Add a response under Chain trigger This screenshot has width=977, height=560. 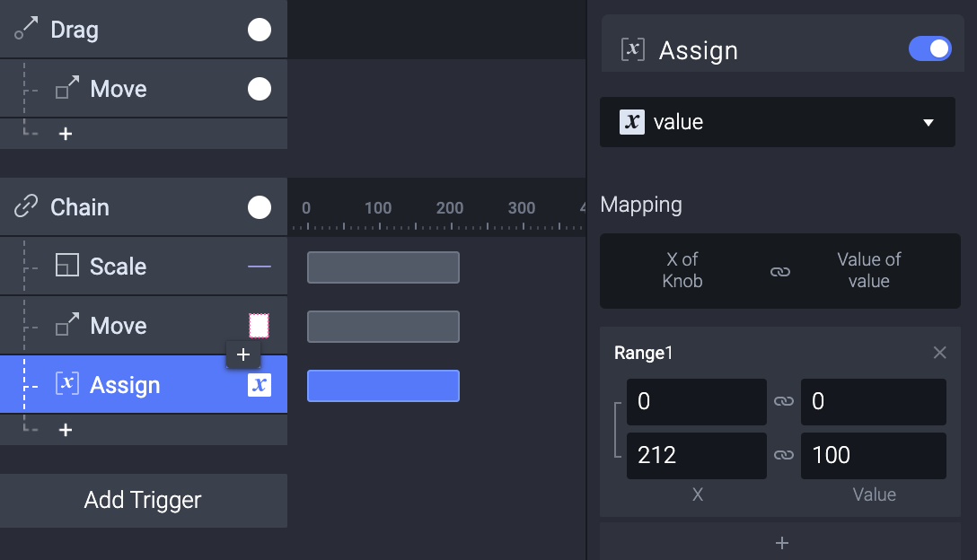tap(66, 430)
